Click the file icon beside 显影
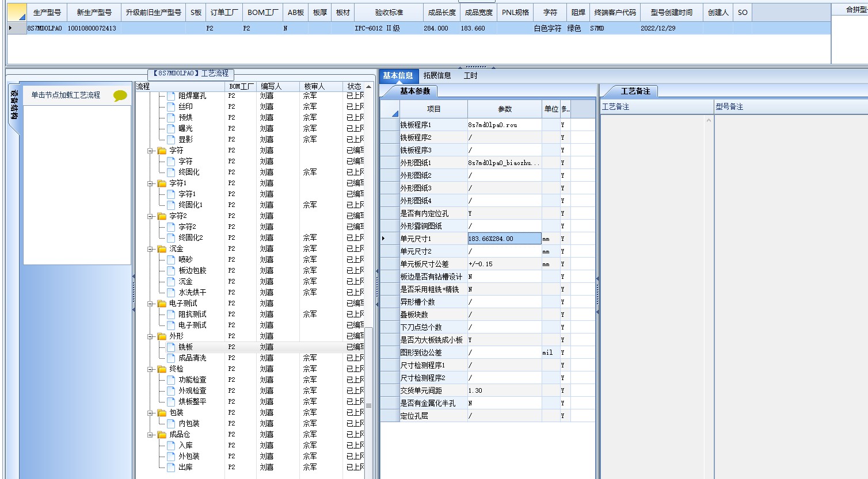Viewport: 868px width, 479px height. 171,139
